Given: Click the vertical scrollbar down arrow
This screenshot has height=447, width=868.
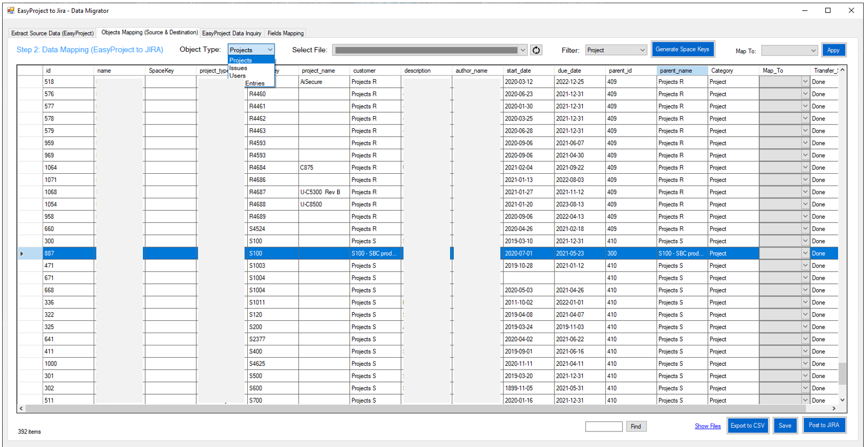Looking at the screenshot, I should point(842,400).
